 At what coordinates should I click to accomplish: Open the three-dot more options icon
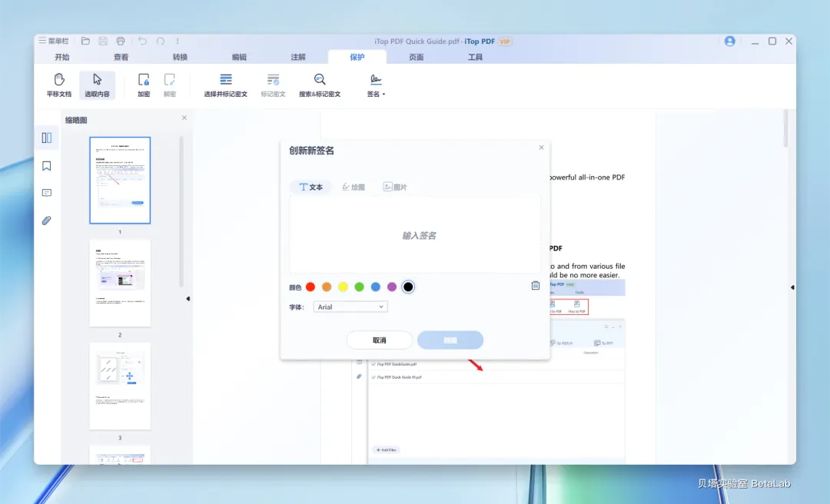click(178, 41)
